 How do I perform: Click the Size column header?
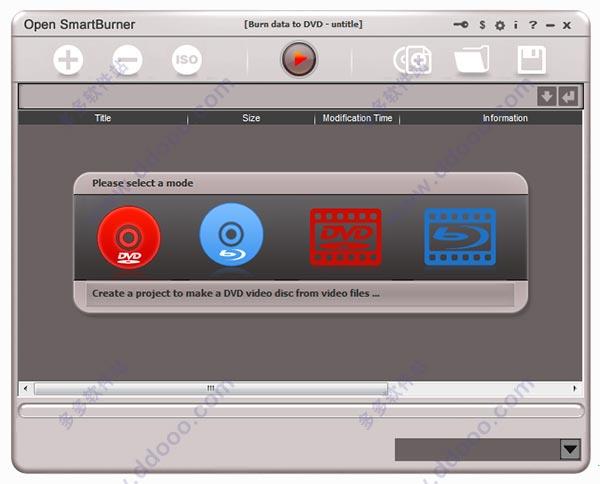(x=251, y=118)
